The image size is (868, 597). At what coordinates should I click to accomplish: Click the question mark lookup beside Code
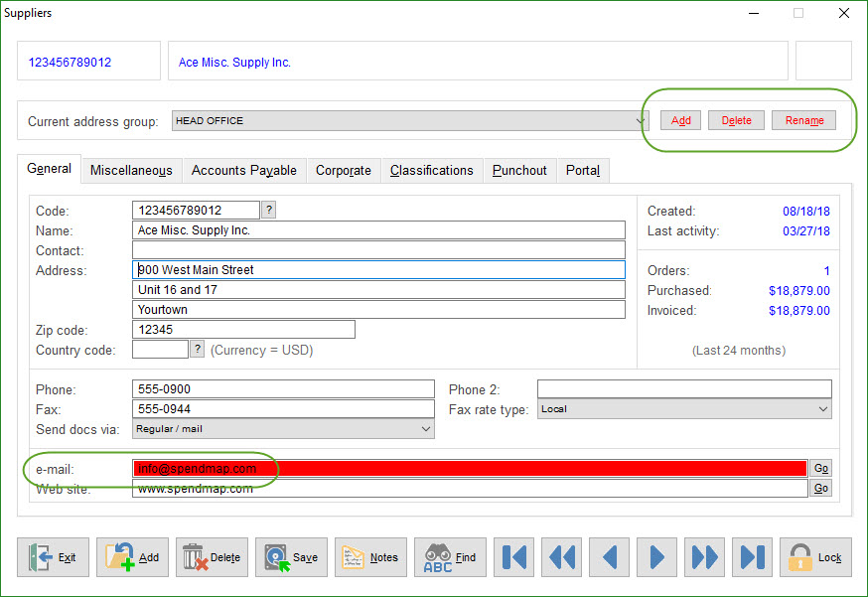[x=268, y=210]
